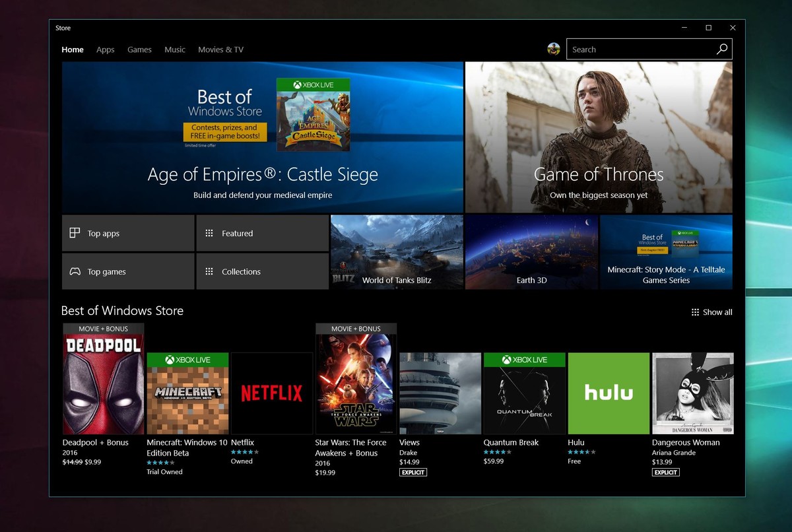Open Featured category

[263, 233]
